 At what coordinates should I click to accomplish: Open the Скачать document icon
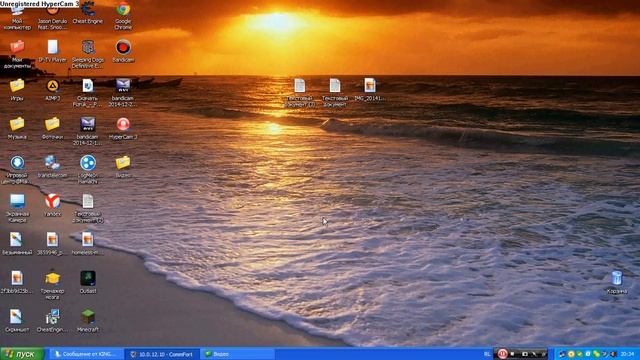click(x=88, y=93)
